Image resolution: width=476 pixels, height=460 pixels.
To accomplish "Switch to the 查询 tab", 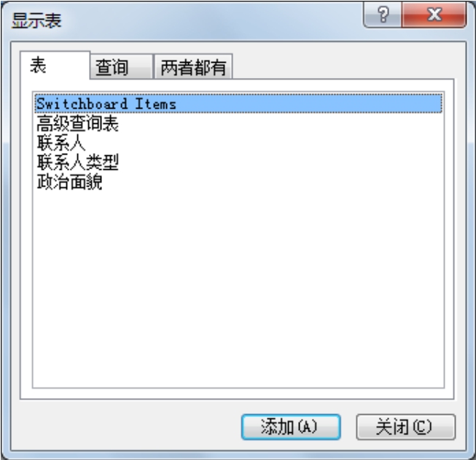I will [x=122, y=67].
